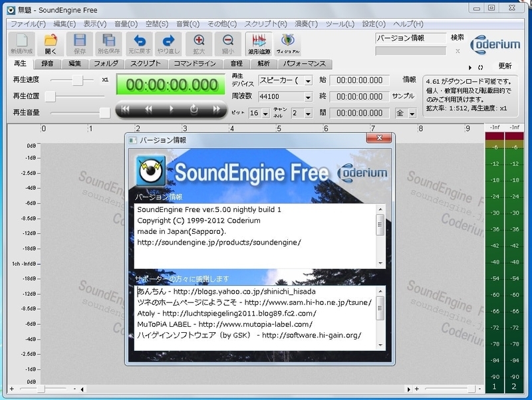Click the サンプル label button

(403, 96)
